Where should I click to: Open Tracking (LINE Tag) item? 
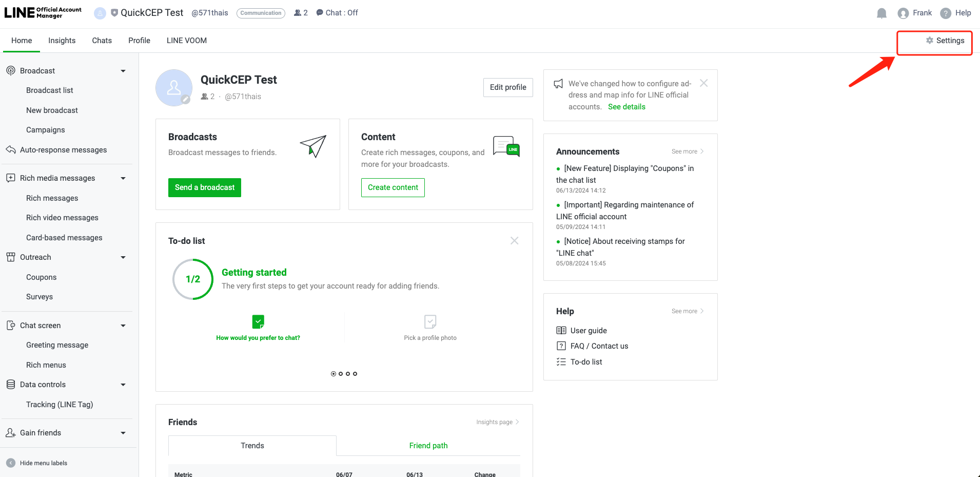click(60, 405)
